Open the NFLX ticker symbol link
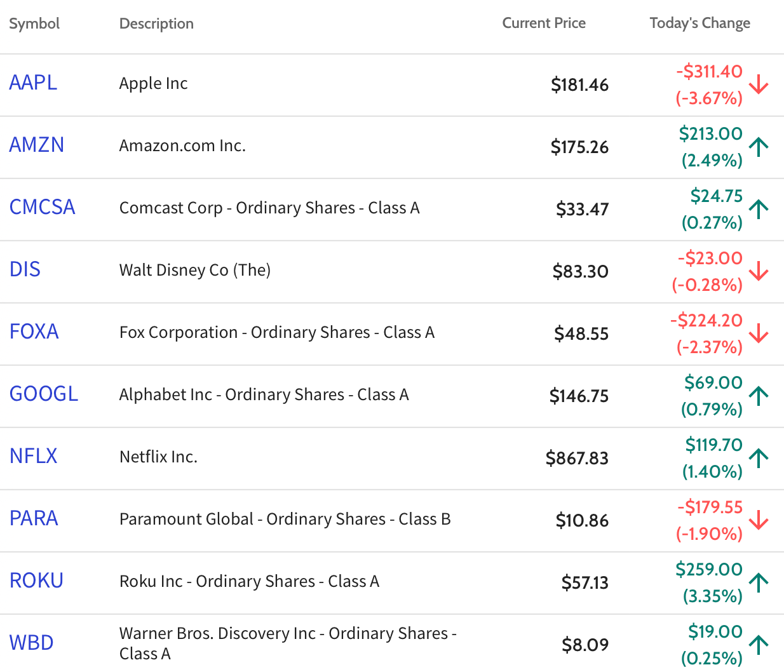The width and height of the screenshot is (784, 672). pyautogui.click(x=33, y=456)
